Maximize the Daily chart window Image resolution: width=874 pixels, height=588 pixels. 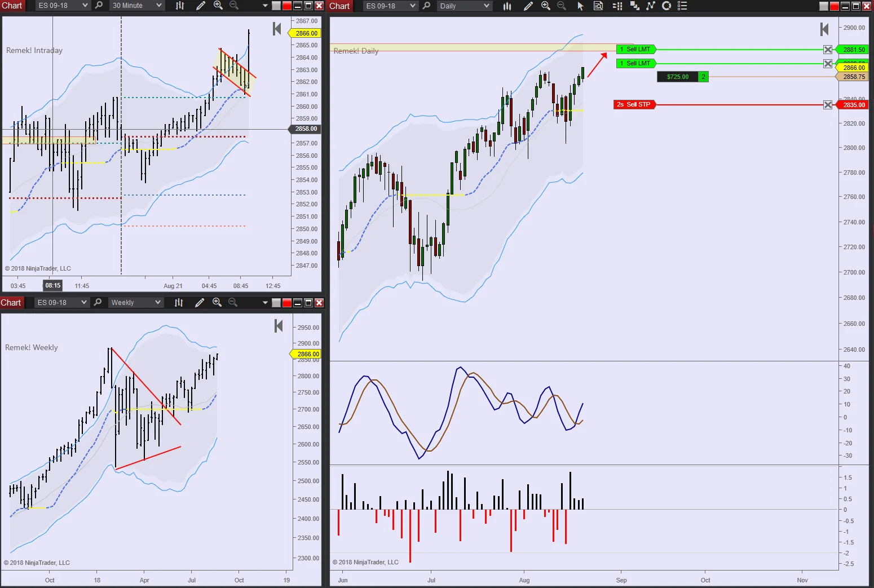[855, 6]
